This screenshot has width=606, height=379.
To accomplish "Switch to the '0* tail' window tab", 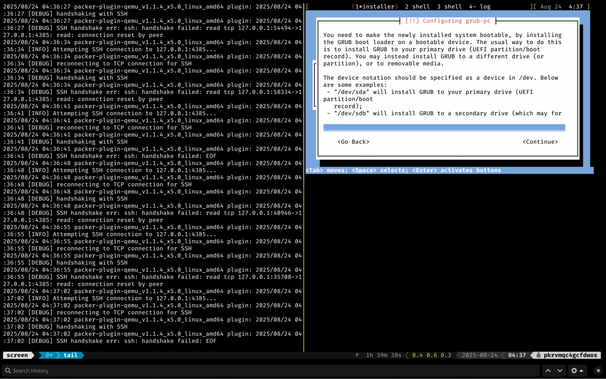I will [61, 355].
